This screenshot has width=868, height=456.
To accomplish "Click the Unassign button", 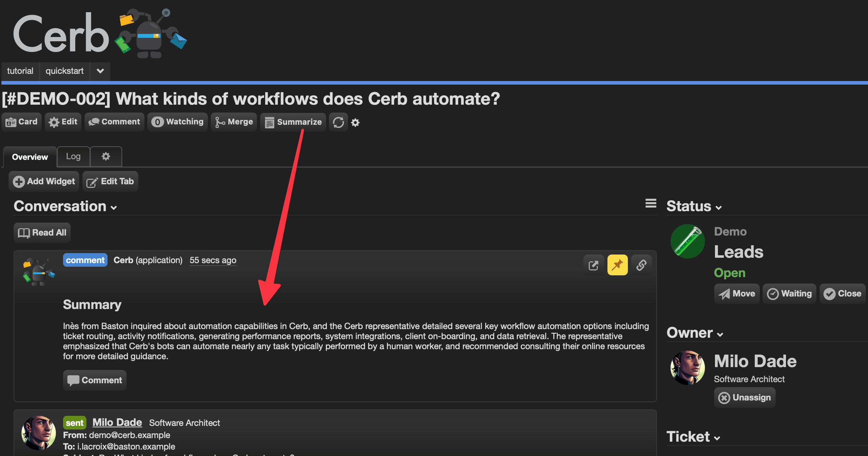I will [745, 398].
